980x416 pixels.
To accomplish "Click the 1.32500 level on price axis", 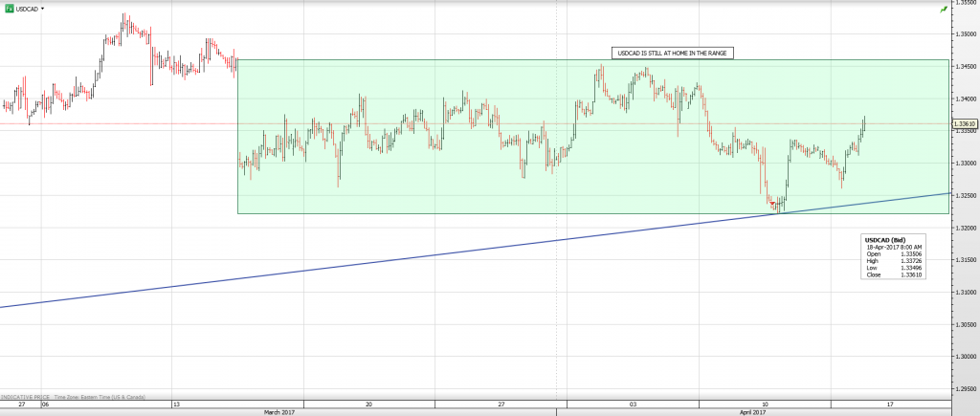I will click(965, 195).
